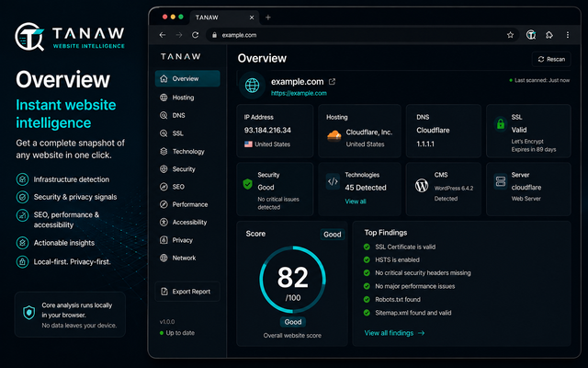Viewport: 588px width, 368px height.
Task: Click the Network globe icon in sidebar
Action: point(164,258)
